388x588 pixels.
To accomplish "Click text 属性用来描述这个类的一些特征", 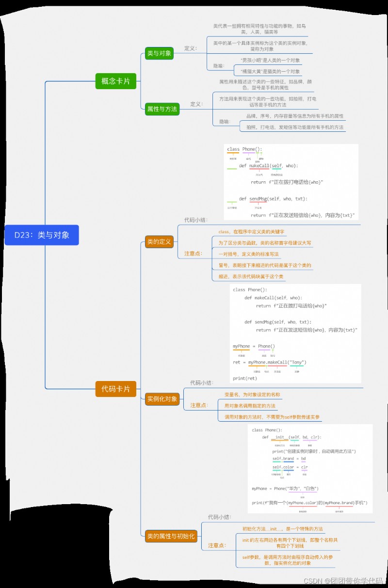I will [265, 84].
